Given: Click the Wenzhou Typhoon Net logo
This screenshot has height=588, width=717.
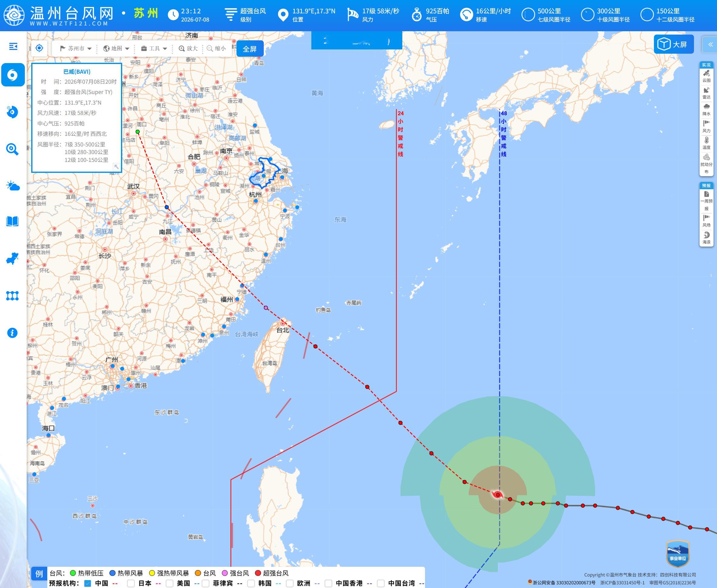Looking at the screenshot, I should 14,15.
